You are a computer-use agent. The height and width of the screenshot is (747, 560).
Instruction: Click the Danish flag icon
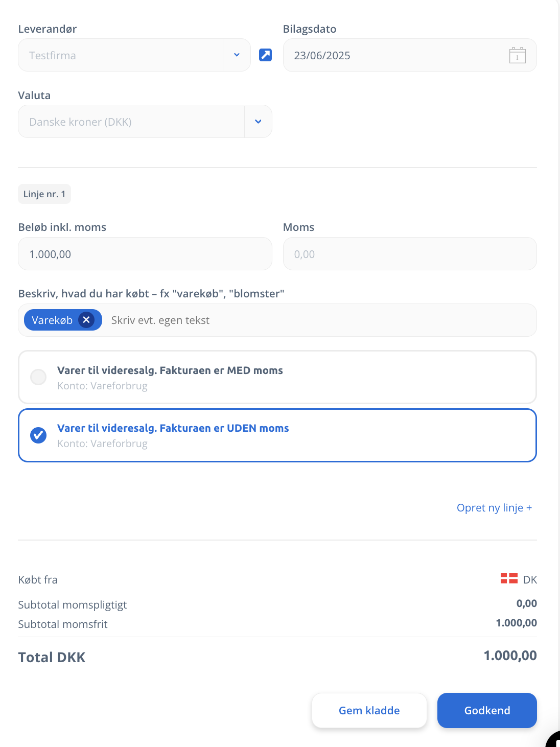(x=509, y=578)
